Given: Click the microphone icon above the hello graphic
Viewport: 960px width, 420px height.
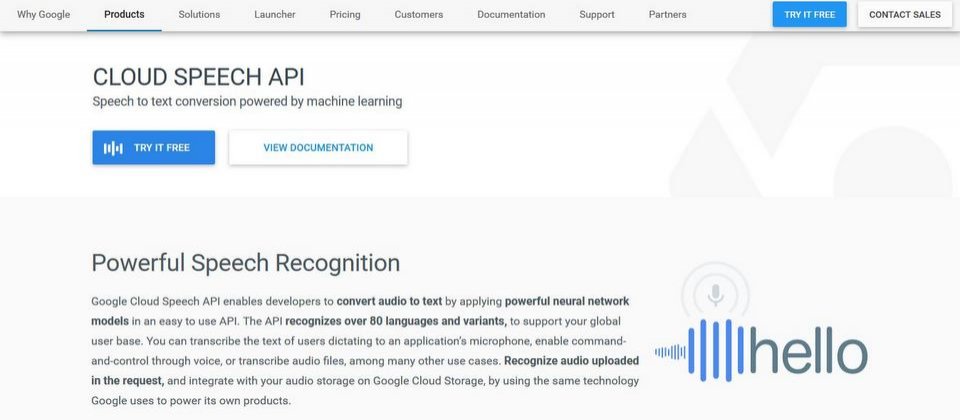Looking at the screenshot, I should [715, 295].
